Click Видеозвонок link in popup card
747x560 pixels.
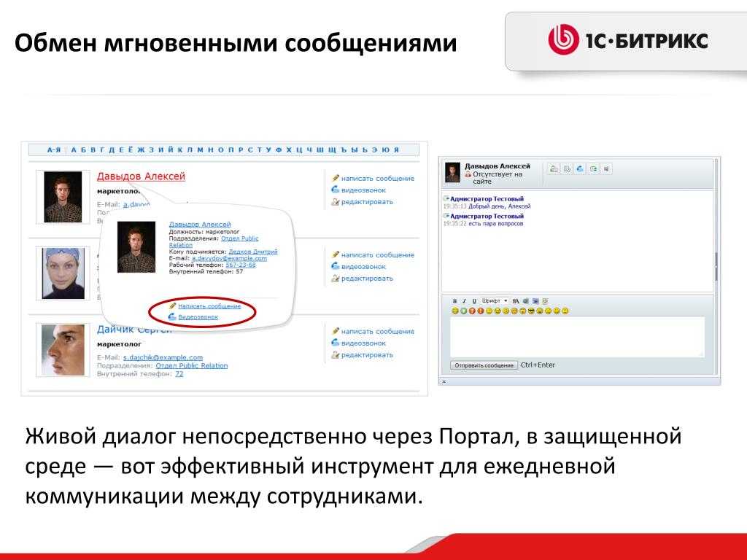[198, 316]
